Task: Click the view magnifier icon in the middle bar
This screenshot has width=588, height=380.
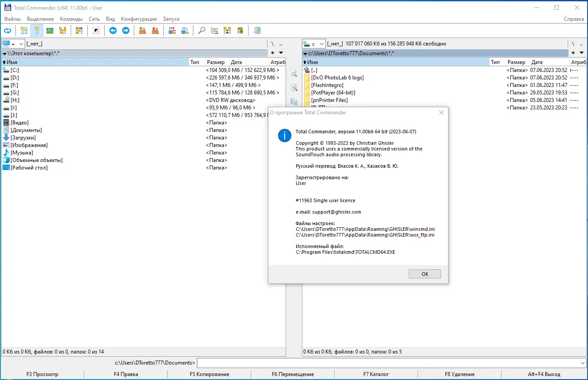Action: point(294,74)
